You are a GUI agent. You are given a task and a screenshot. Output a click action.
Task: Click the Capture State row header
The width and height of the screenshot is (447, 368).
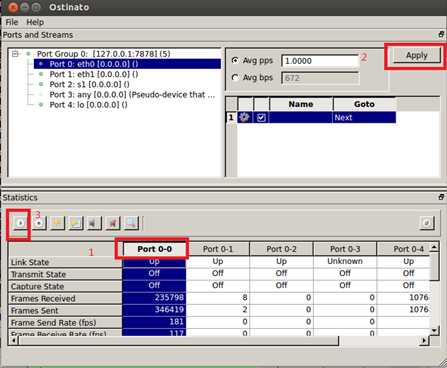(65, 286)
